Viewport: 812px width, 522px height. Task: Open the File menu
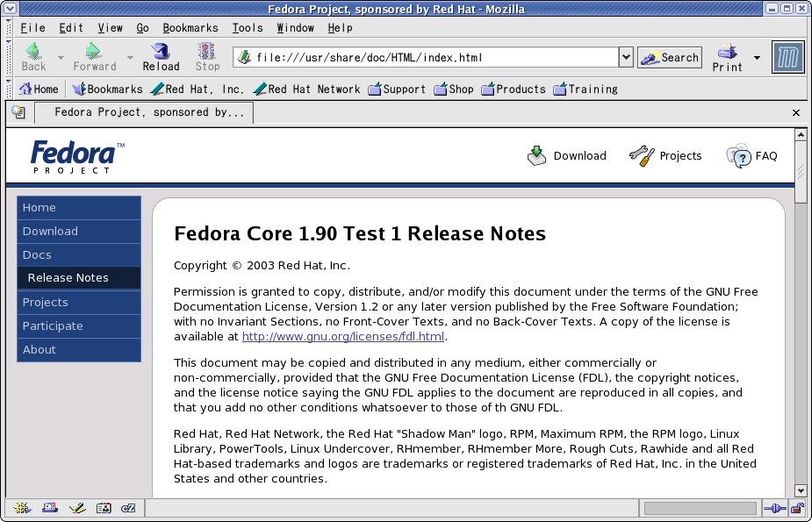32,28
